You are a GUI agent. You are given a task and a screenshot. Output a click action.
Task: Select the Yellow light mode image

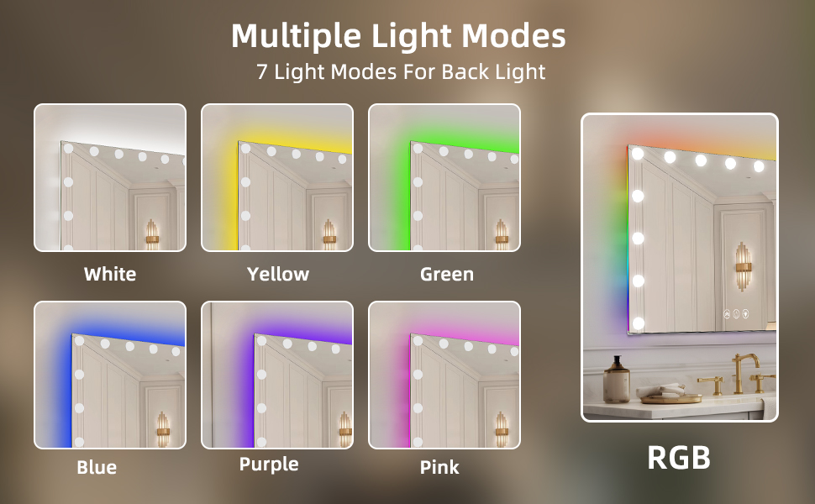[x=277, y=178]
